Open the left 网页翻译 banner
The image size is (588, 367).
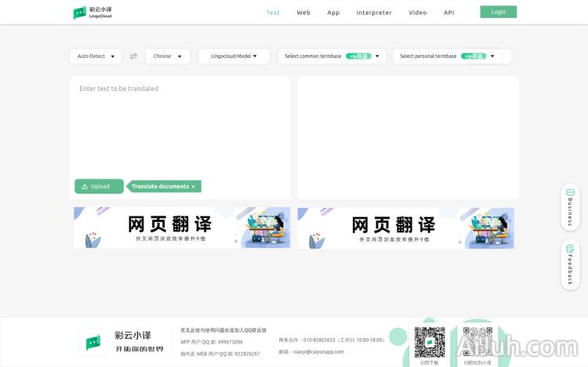(x=182, y=227)
